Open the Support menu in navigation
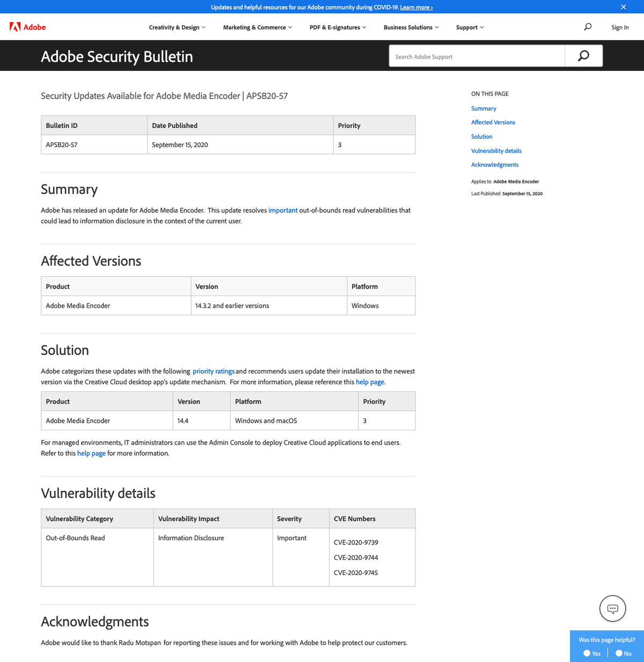 tap(470, 27)
